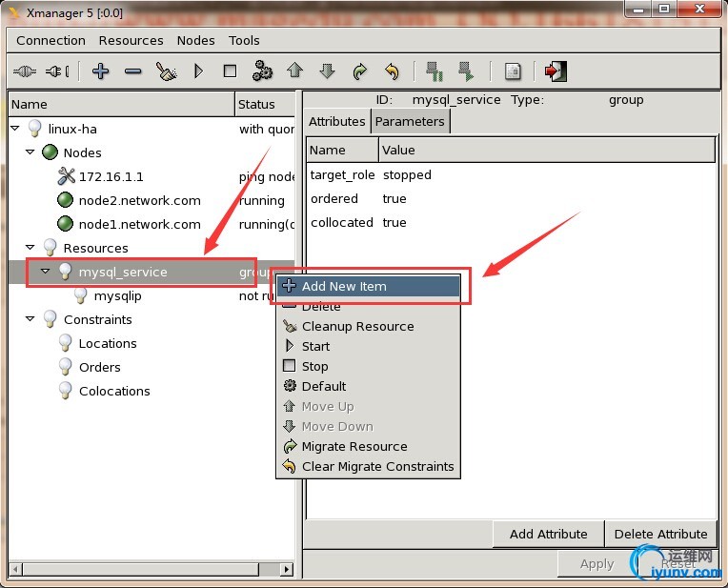Viewport: 728px width, 588px height.
Task: Click the light bulb icon beside linux-ha
Action: [x=35, y=129]
